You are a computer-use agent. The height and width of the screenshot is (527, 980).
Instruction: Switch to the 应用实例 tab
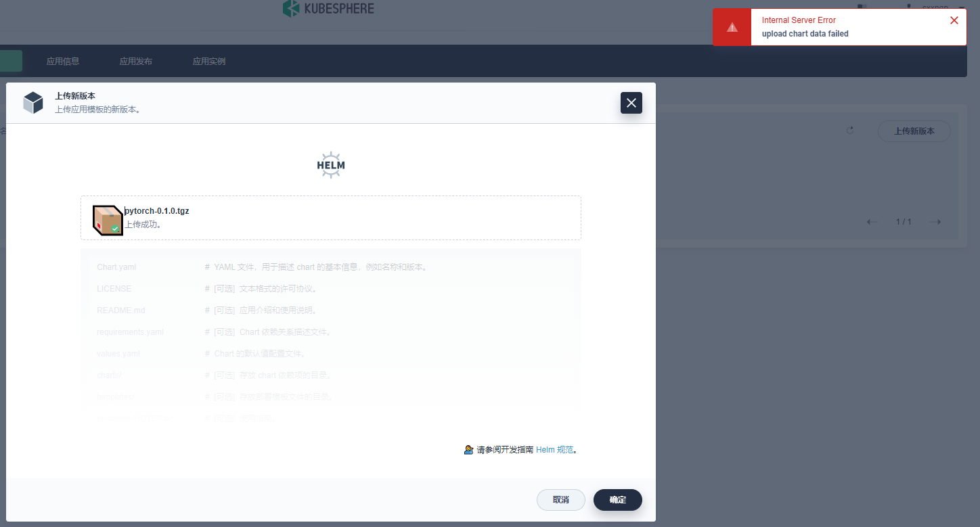208,61
